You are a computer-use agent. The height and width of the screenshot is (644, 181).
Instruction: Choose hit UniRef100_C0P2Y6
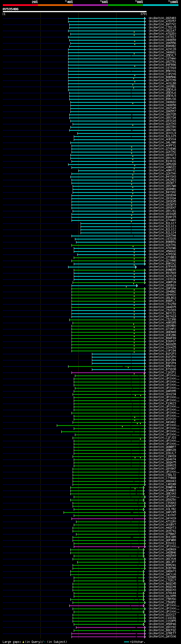tap(162, 74)
